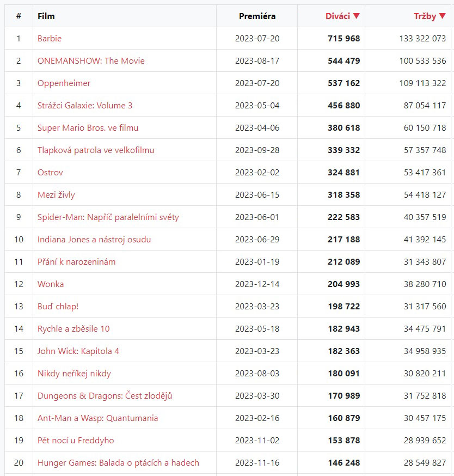Click the Premiéra column header
The height and width of the screenshot is (476, 454).
[x=257, y=16]
